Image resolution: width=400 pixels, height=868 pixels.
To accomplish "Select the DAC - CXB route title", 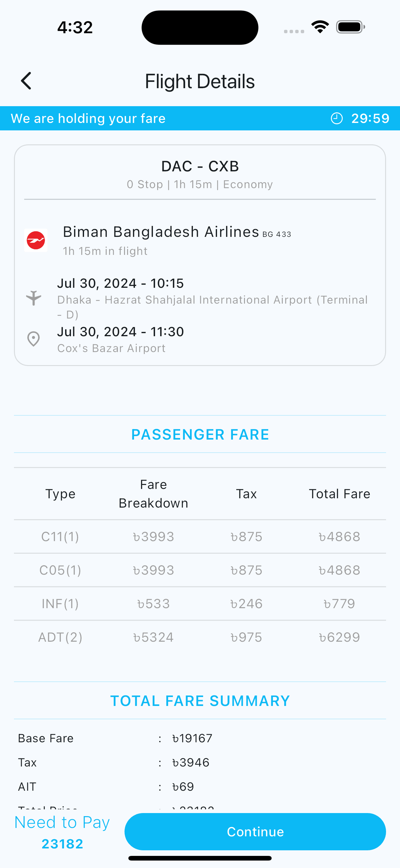I will 200,166.
